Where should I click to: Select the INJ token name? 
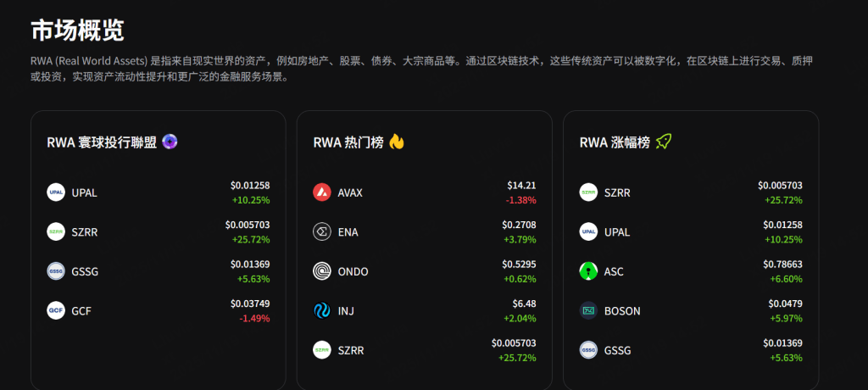pyautogui.click(x=346, y=311)
